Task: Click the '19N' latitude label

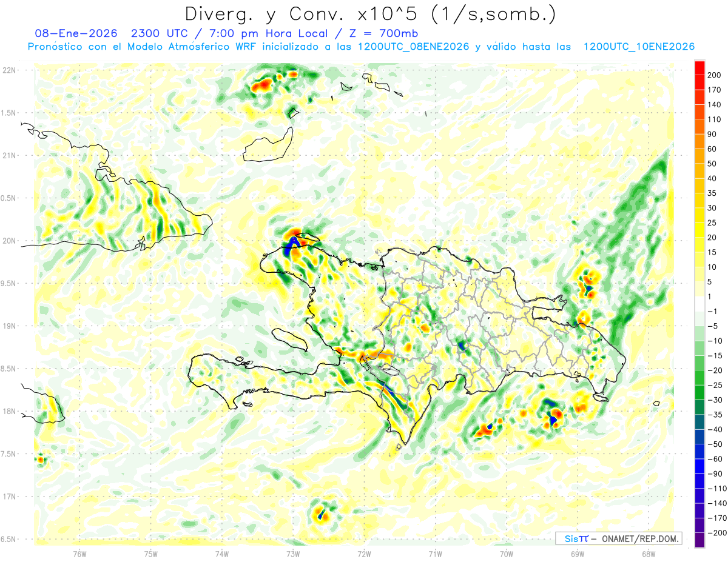Action: [x=9, y=326]
